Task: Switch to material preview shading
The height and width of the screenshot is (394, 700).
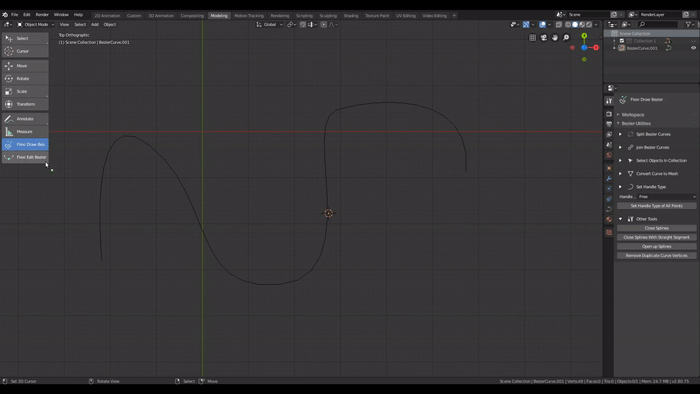Action: click(582, 25)
